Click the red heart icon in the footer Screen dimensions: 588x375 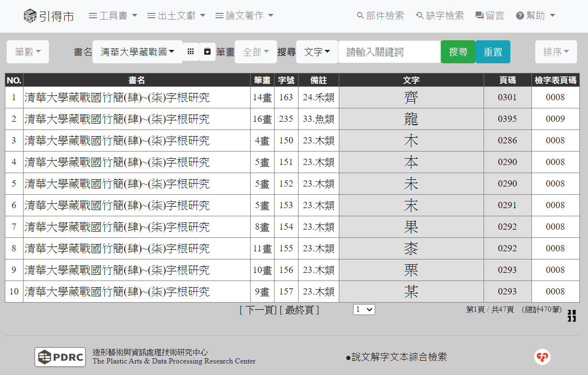[x=542, y=357]
